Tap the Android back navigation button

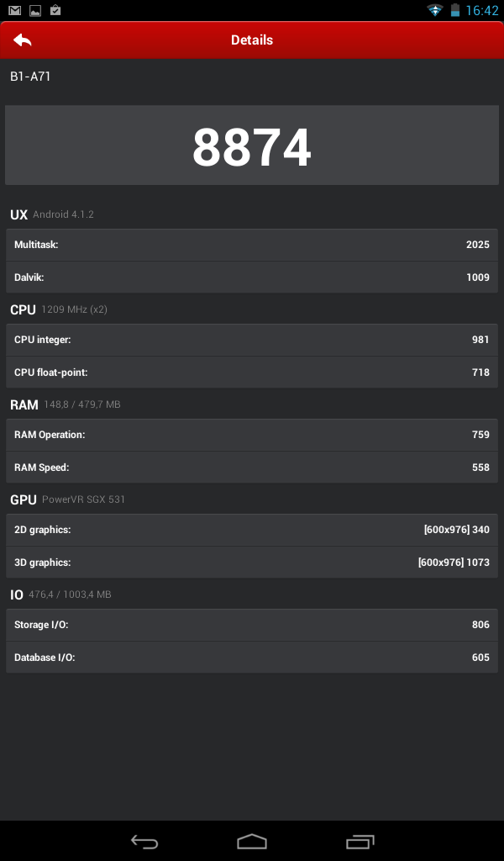(x=144, y=842)
